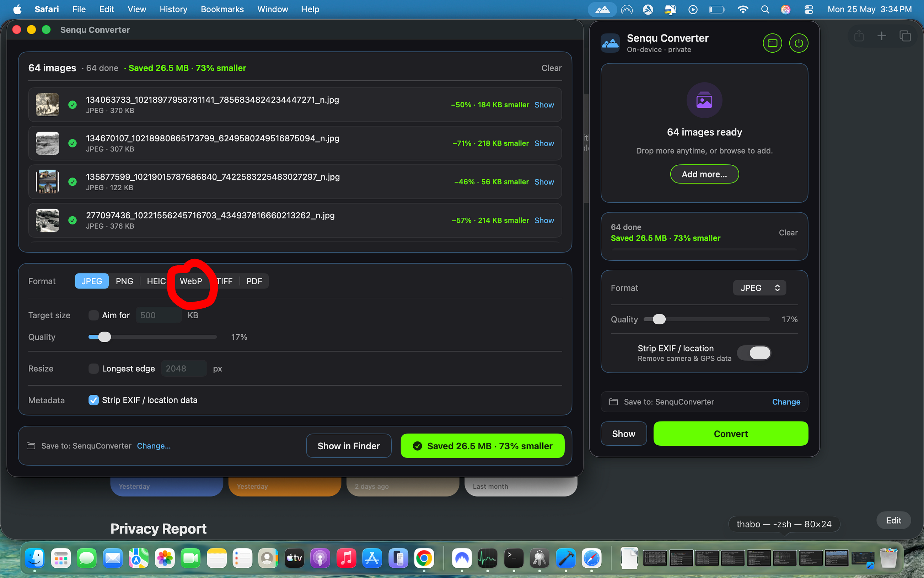This screenshot has width=924, height=578.
Task: Click Clear in the 64 images header
Action: (551, 68)
